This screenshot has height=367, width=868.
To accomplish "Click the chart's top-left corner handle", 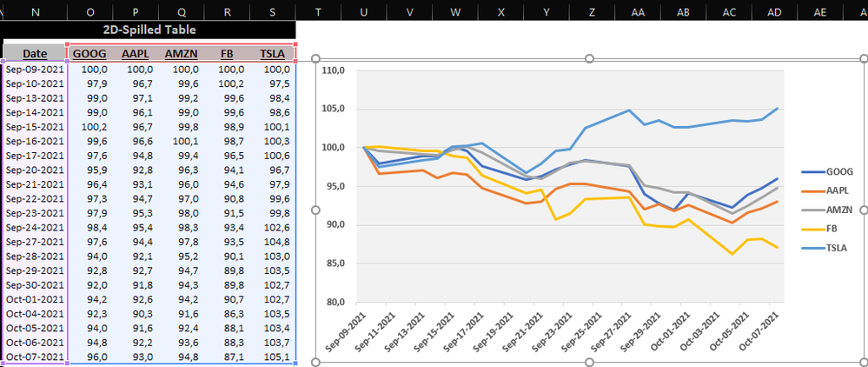I will (316, 58).
